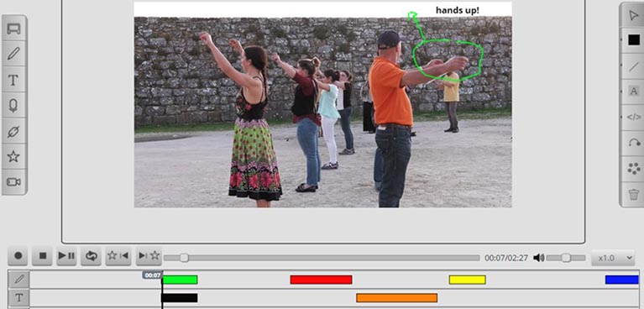Choose the arrow selection pointer tool
The image size is (644, 309).
[634, 15]
